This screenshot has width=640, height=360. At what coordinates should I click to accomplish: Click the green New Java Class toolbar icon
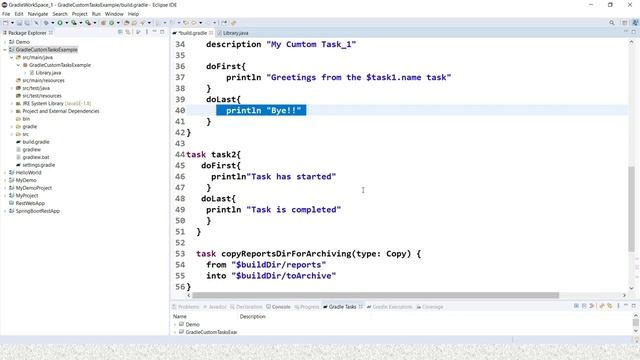coord(111,23)
